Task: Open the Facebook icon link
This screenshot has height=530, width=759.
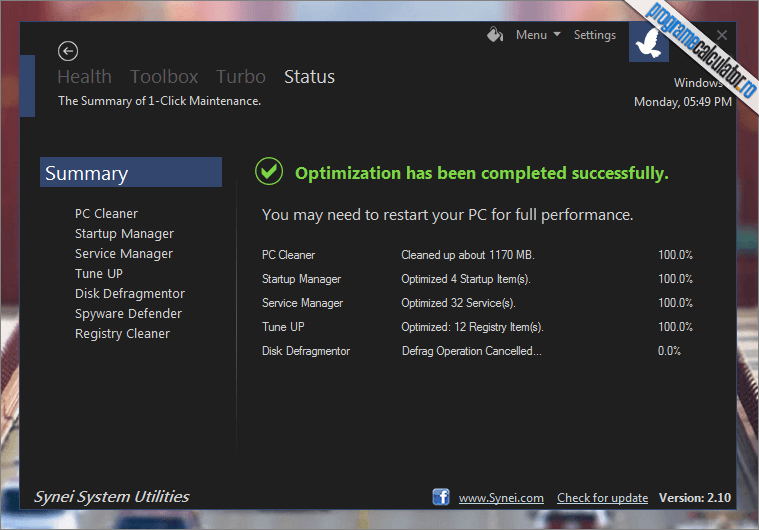Action: (x=441, y=497)
